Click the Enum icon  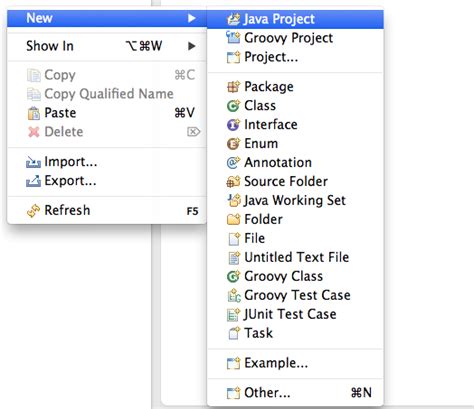click(x=233, y=144)
